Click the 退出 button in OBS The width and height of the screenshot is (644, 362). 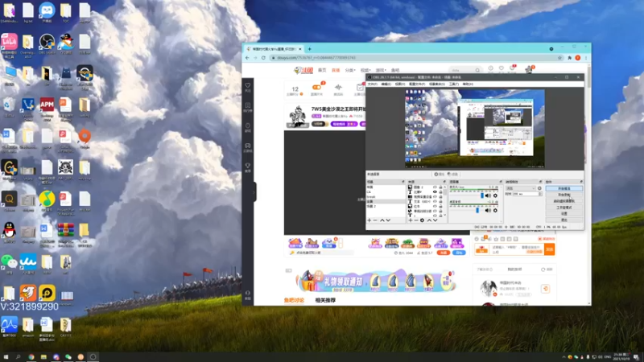point(564,220)
